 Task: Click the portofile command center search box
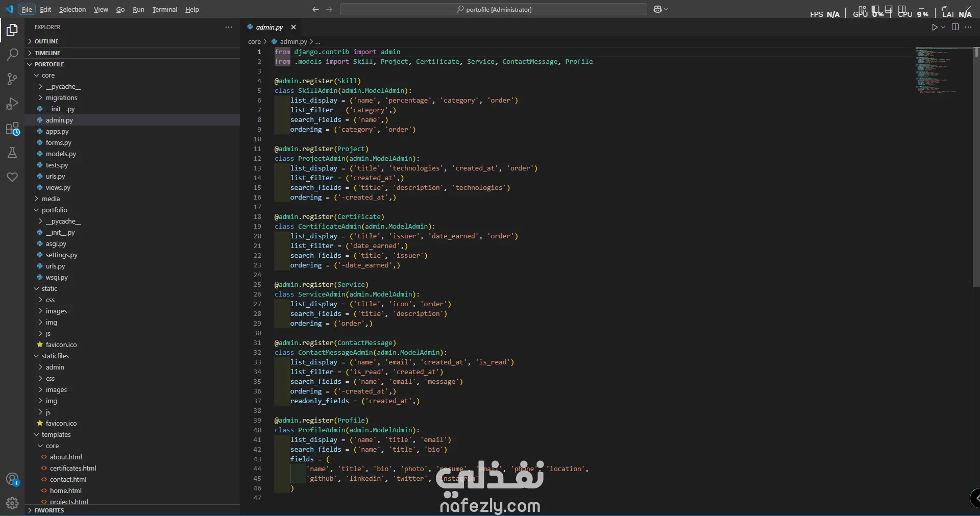tap(494, 9)
